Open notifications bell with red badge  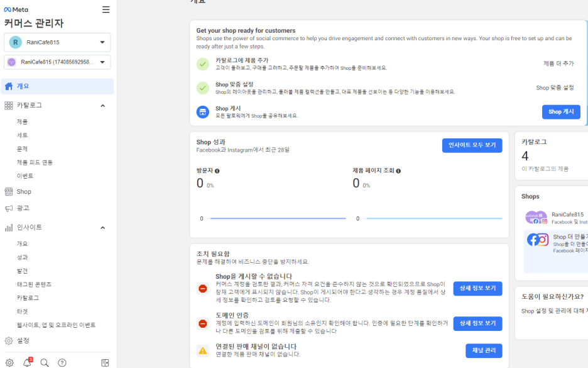tap(27, 362)
